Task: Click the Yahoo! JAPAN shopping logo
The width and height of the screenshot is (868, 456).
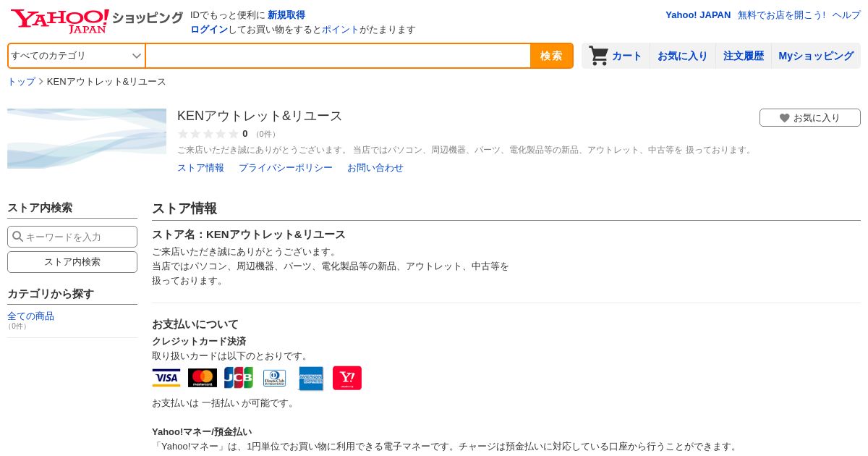Action: click(96, 21)
